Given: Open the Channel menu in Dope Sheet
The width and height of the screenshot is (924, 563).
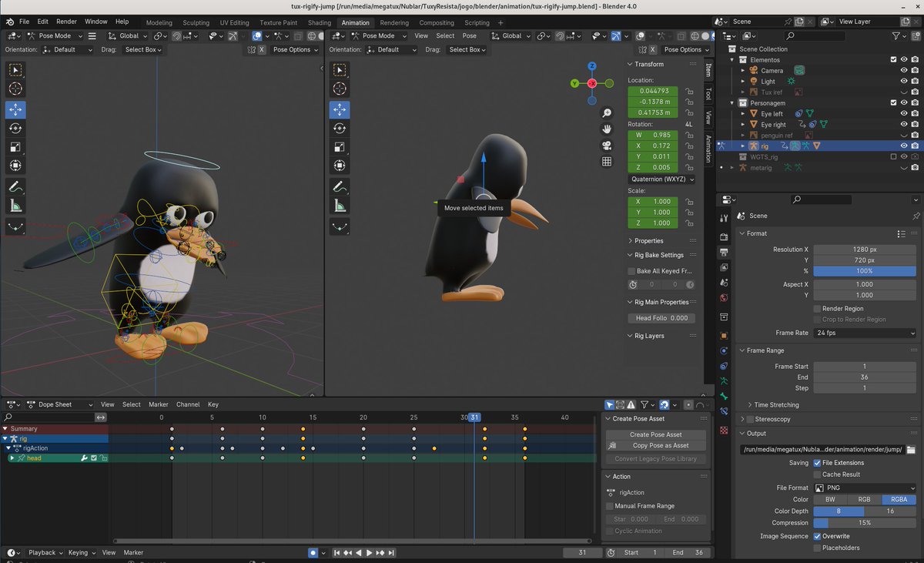Looking at the screenshot, I should [188, 404].
